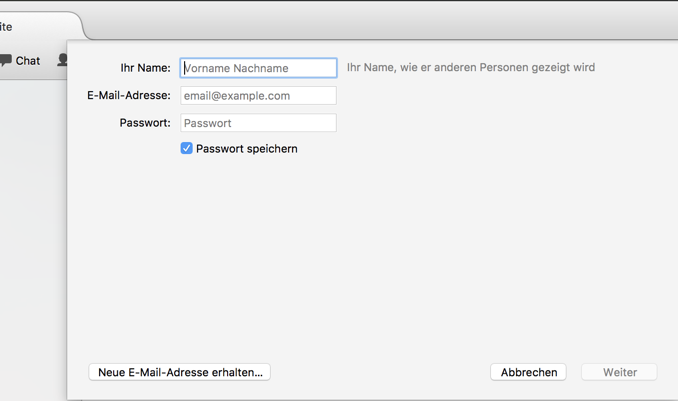The width and height of the screenshot is (678, 401).
Task: Click the Weiter button
Action: (x=619, y=372)
